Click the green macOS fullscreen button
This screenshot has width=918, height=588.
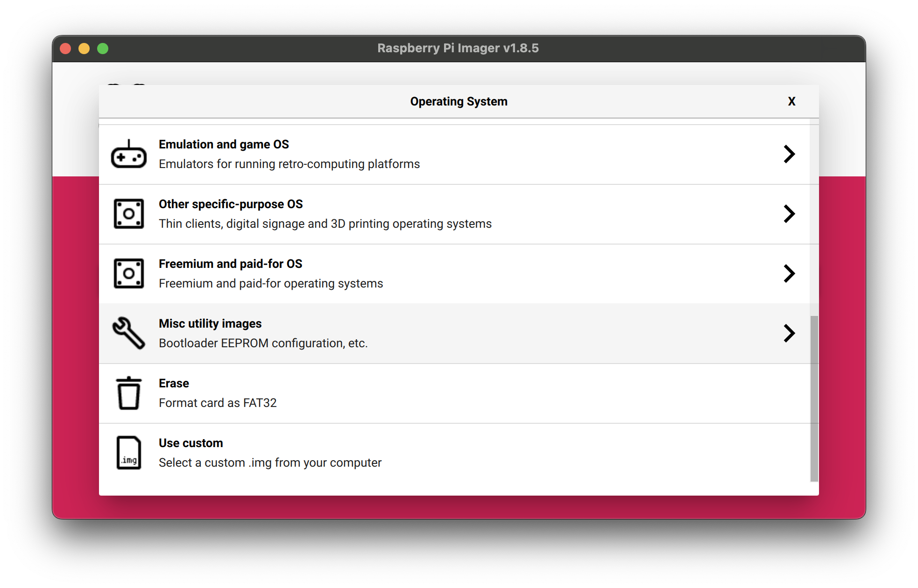coord(103,49)
